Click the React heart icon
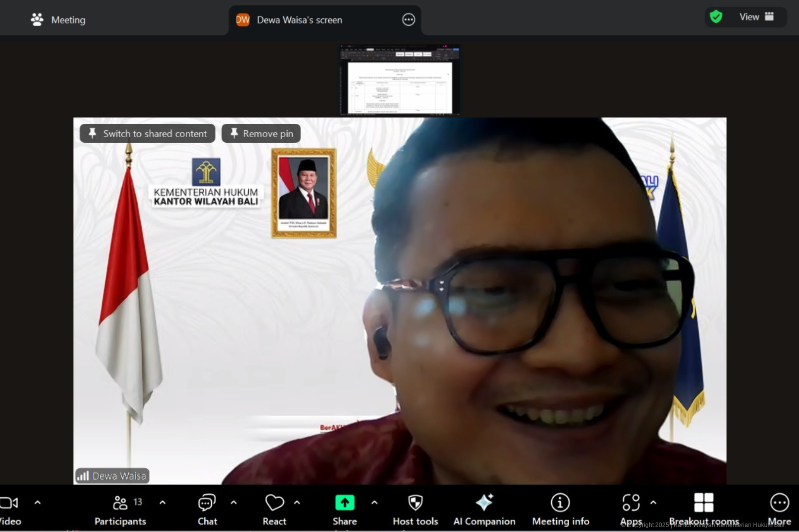This screenshot has width=799, height=532. click(x=274, y=503)
